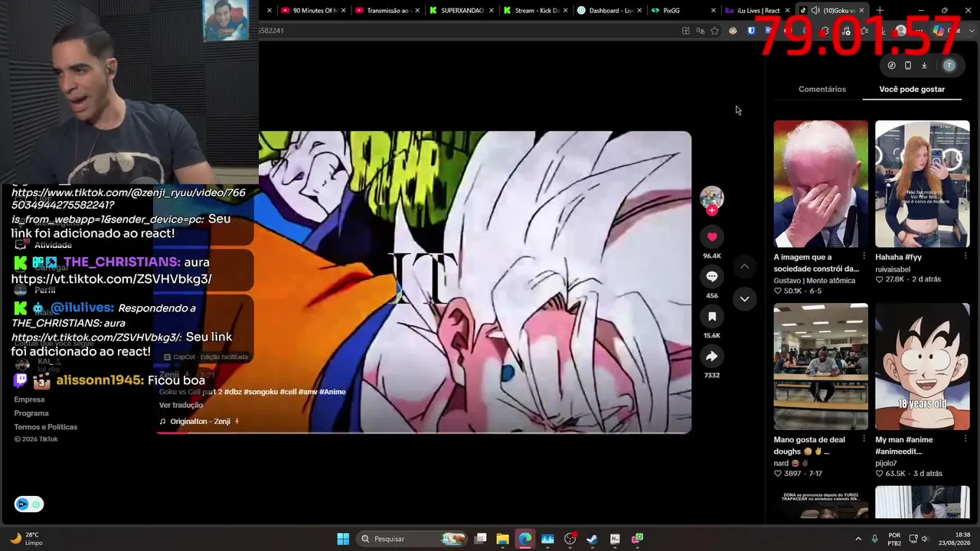Open more options for the Hahaha #fyy video
This screenshot has width=980, height=551.
(x=965, y=256)
